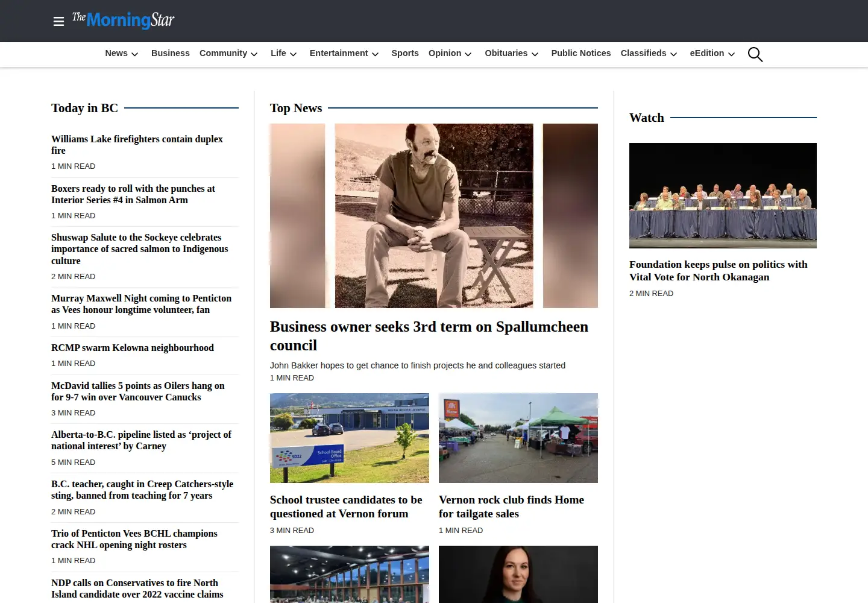Read RCMP swarm Kelowna neighbourhood story
Screen dimensions: 868x603
click(x=133, y=348)
